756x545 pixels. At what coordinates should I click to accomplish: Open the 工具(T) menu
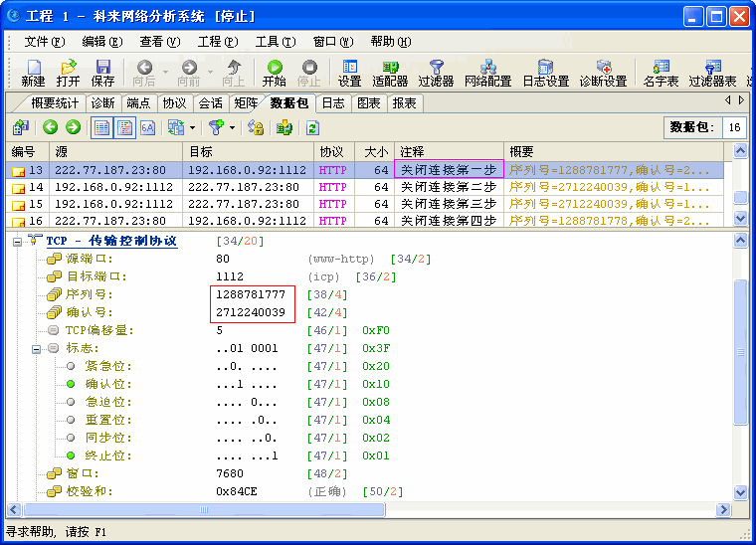pyautogui.click(x=276, y=42)
